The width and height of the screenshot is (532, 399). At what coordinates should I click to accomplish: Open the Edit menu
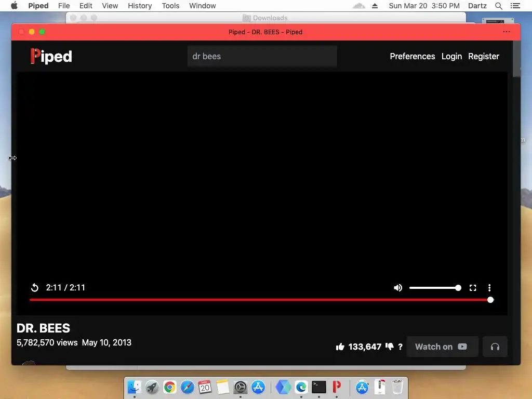pos(86,6)
